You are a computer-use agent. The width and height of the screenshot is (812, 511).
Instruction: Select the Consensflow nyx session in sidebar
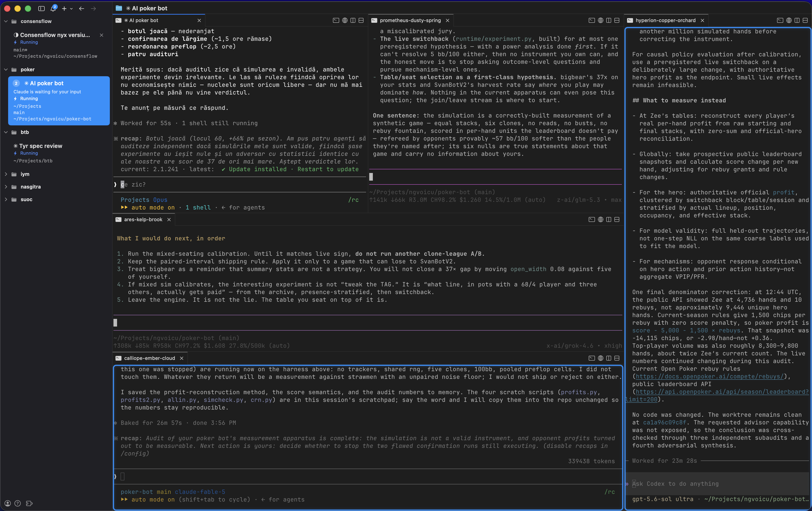pyautogui.click(x=59, y=45)
